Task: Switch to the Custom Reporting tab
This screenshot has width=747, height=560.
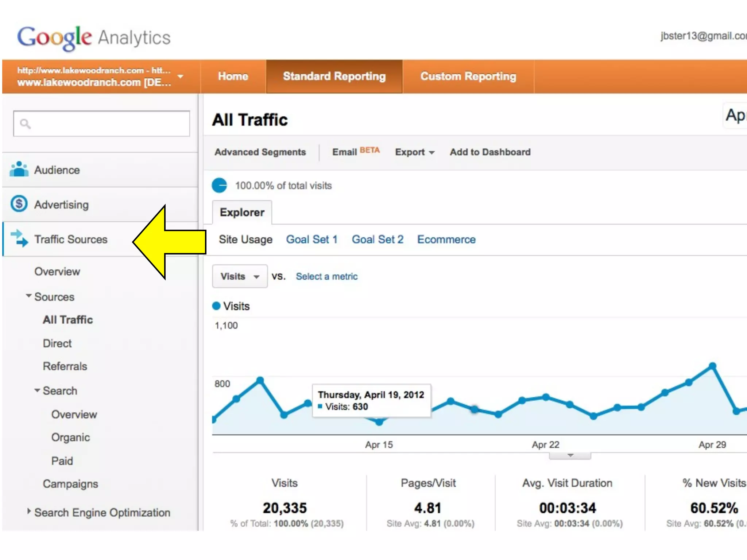Action: (x=468, y=76)
